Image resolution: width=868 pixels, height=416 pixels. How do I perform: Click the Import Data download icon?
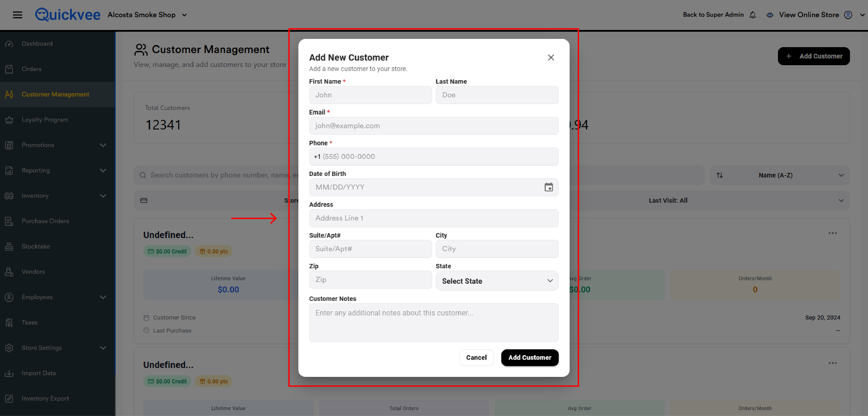9,373
